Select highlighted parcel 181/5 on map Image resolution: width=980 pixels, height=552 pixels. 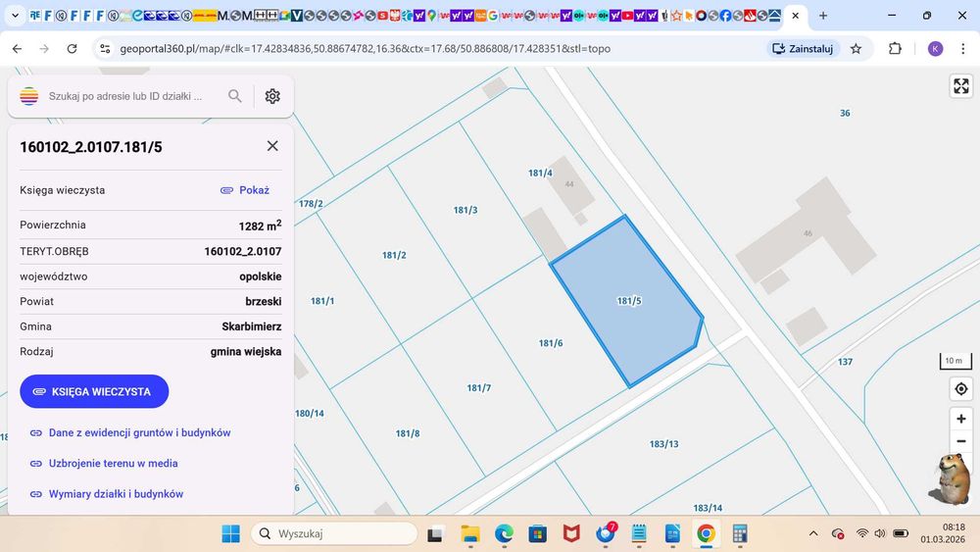[x=629, y=301]
